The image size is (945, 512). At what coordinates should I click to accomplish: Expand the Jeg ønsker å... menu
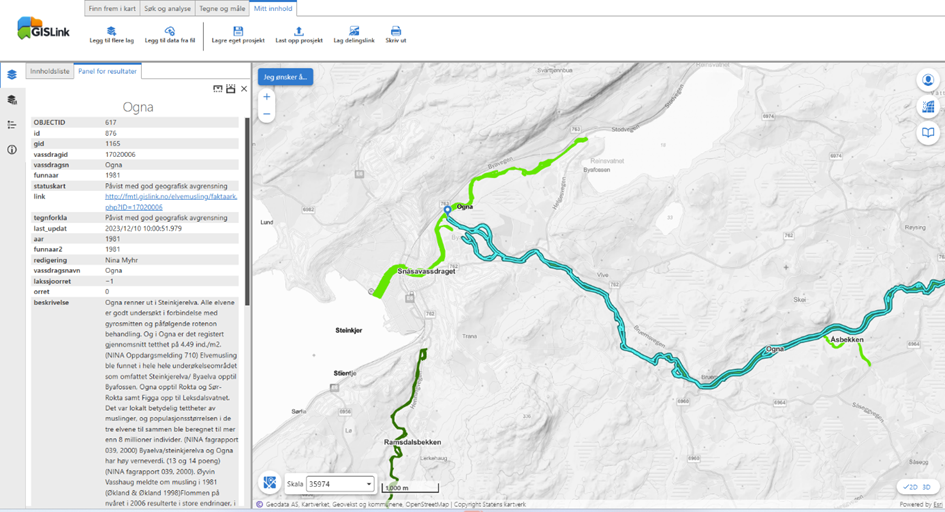[286, 77]
